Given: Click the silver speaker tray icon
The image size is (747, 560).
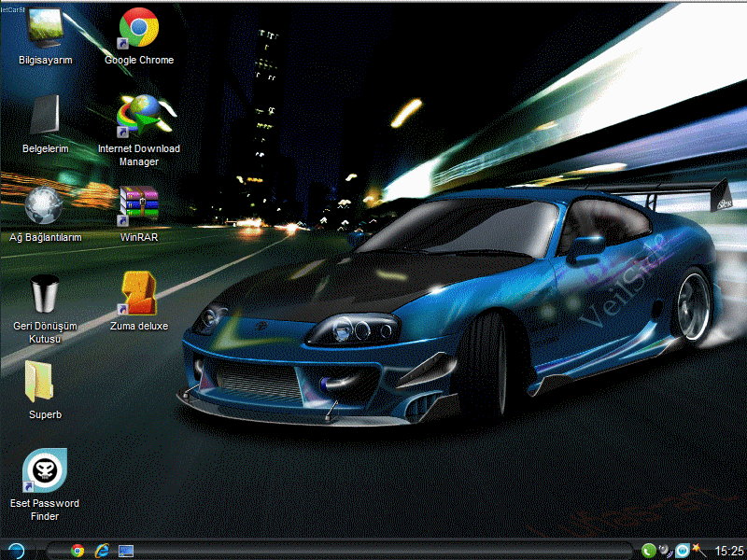Looking at the screenshot, I should click(665, 551).
